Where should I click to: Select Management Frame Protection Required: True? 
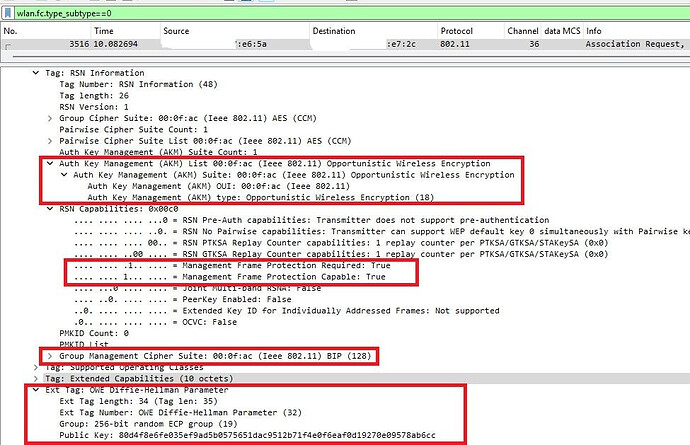(232, 265)
